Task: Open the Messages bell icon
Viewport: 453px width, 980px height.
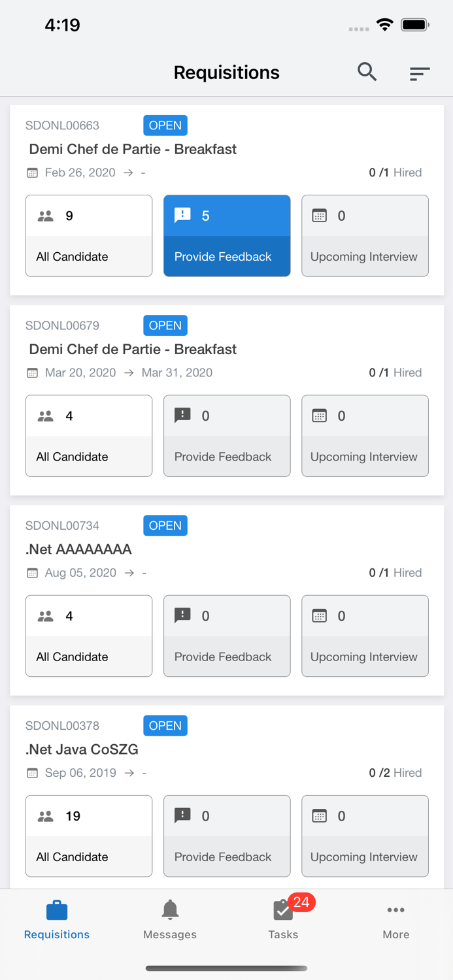Action: pyautogui.click(x=169, y=909)
